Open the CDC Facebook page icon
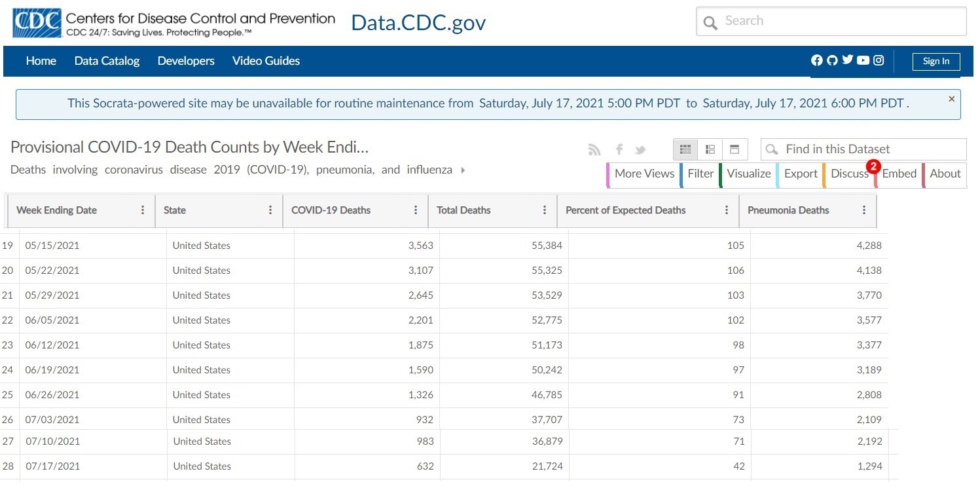This screenshot has height=486, width=980. coord(816,60)
